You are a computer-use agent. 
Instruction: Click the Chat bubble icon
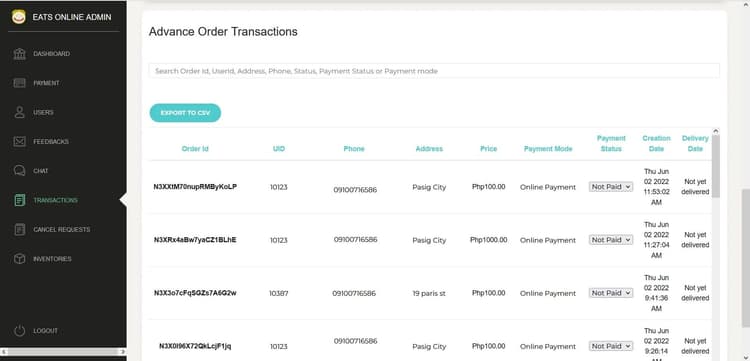coord(20,171)
